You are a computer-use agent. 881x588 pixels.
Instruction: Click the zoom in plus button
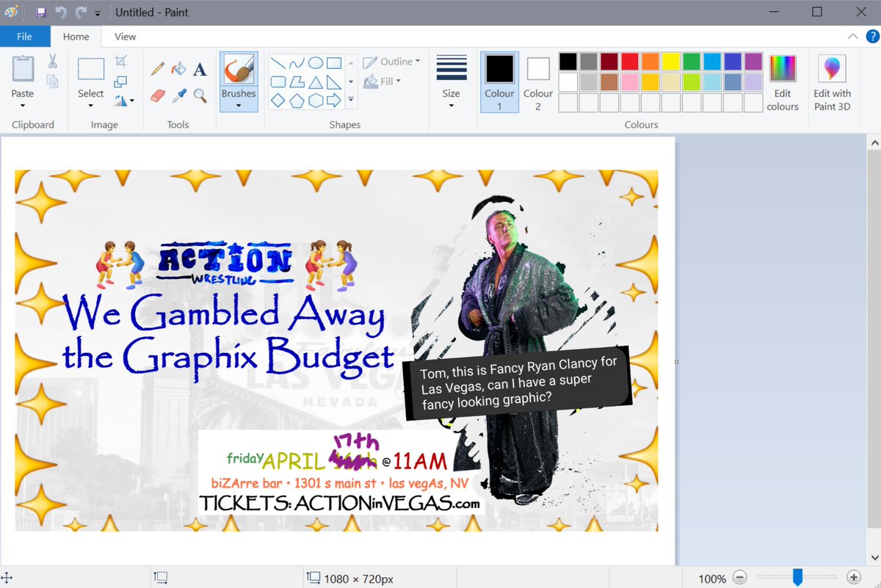(x=853, y=578)
